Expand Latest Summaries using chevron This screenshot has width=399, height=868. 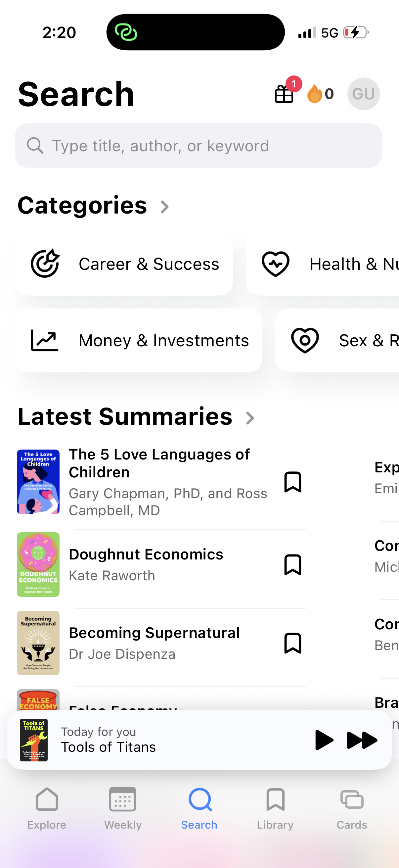pyautogui.click(x=250, y=418)
